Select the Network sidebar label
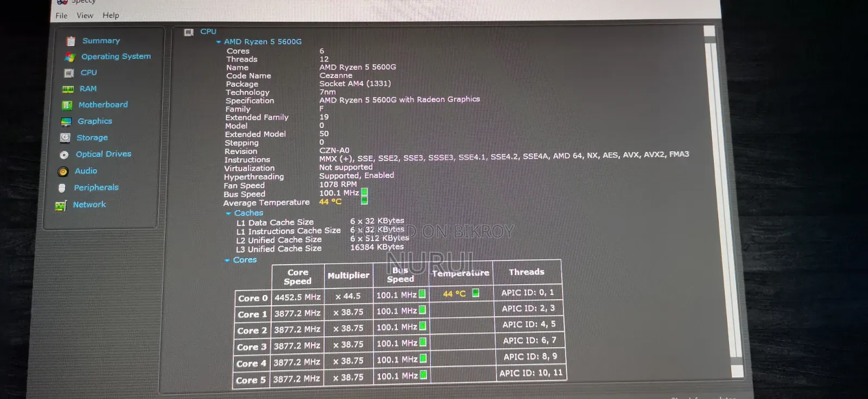This screenshot has width=868, height=399. coord(90,204)
